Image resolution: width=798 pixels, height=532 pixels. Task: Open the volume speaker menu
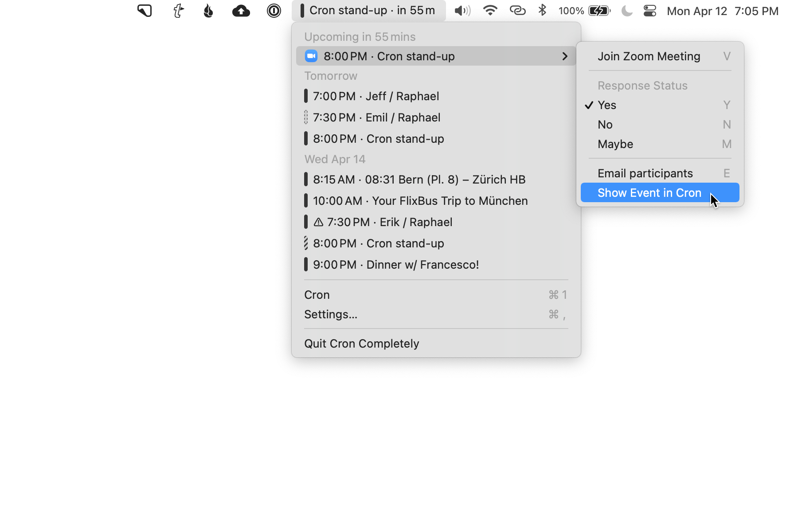[x=462, y=11]
